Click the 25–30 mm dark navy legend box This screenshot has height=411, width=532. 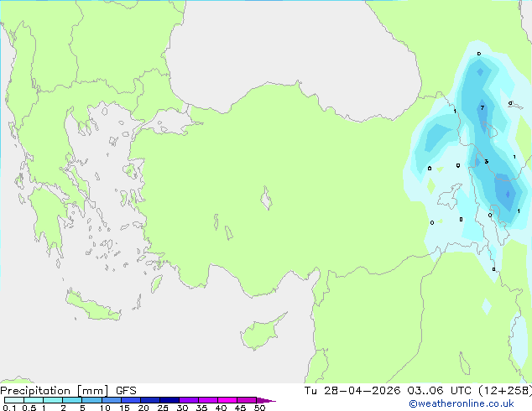(x=169, y=400)
